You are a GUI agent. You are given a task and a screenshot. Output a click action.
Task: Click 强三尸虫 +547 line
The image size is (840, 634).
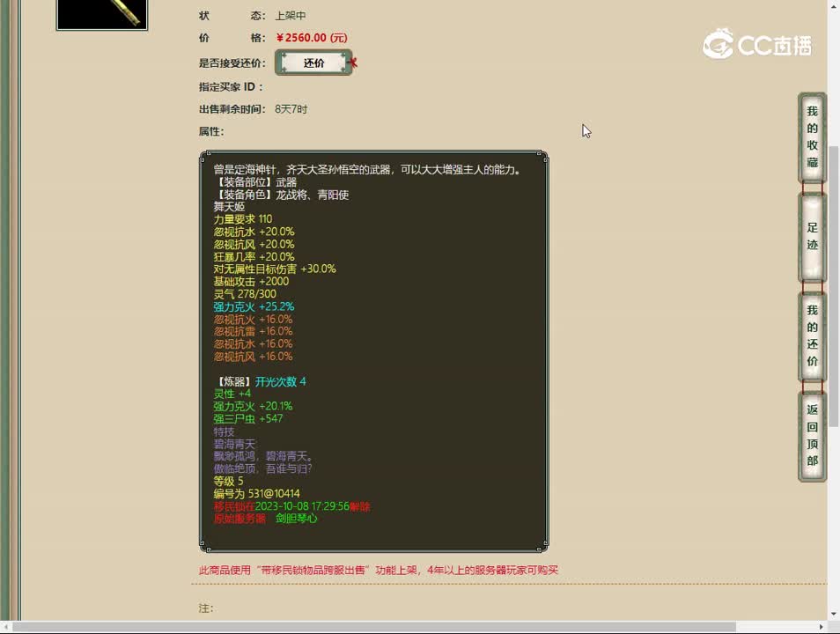point(248,418)
